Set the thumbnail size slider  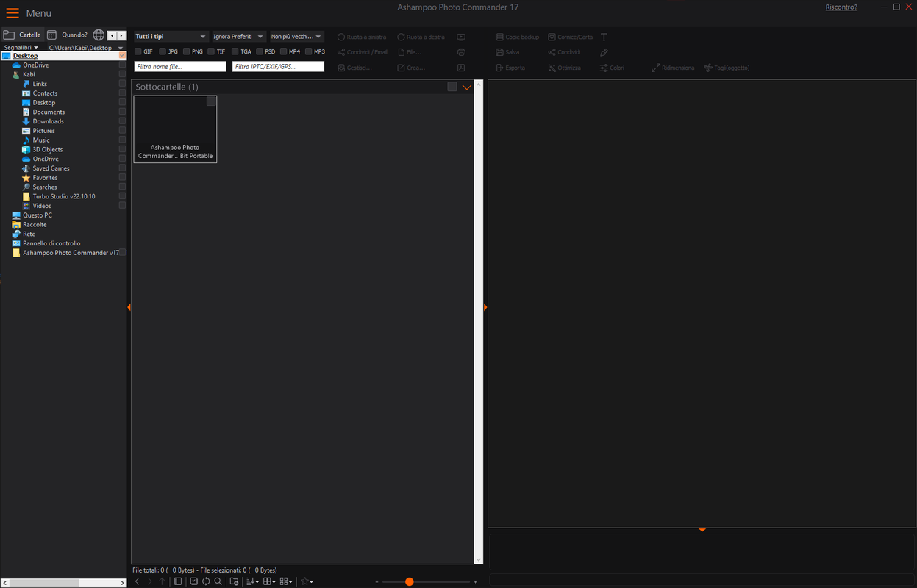(x=426, y=582)
